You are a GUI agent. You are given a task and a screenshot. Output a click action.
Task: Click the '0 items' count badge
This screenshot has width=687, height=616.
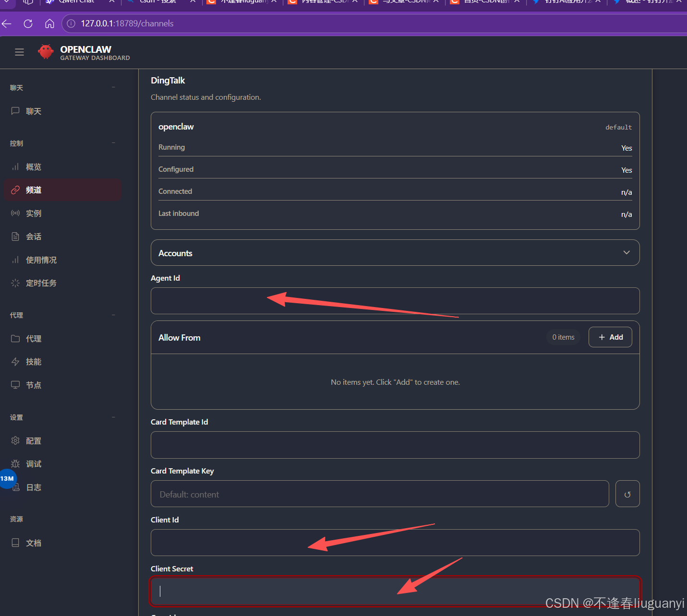click(563, 337)
